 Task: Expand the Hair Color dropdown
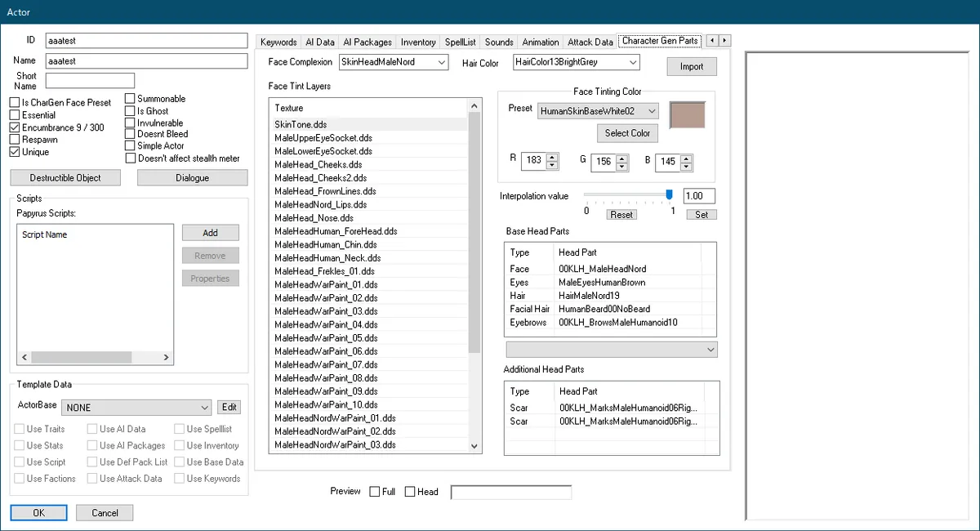click(x=632, y=63)
